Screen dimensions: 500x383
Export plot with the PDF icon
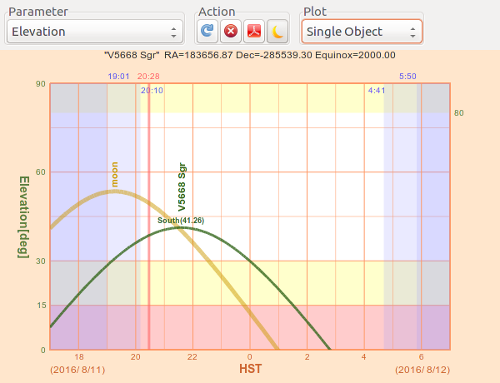[x=254, y=31]
